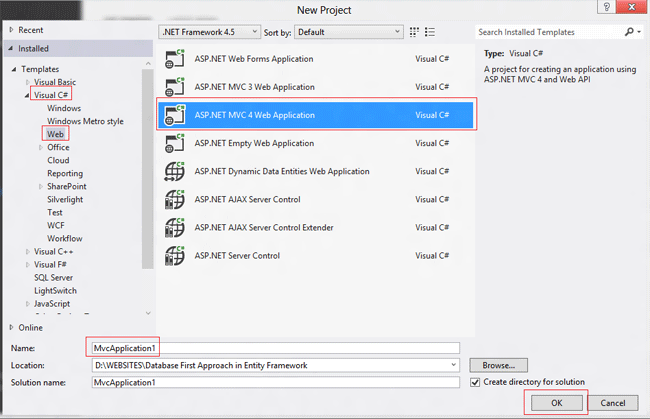
Task: Click the ASP.NET Empty Web Application icon
Action: click(x=175, y=143)
